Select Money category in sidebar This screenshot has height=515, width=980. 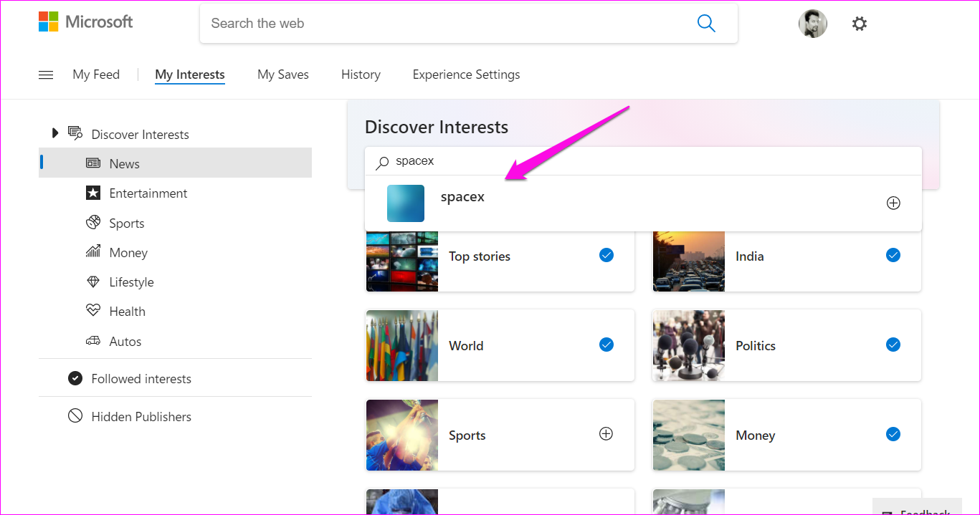[x=128, y=253]
